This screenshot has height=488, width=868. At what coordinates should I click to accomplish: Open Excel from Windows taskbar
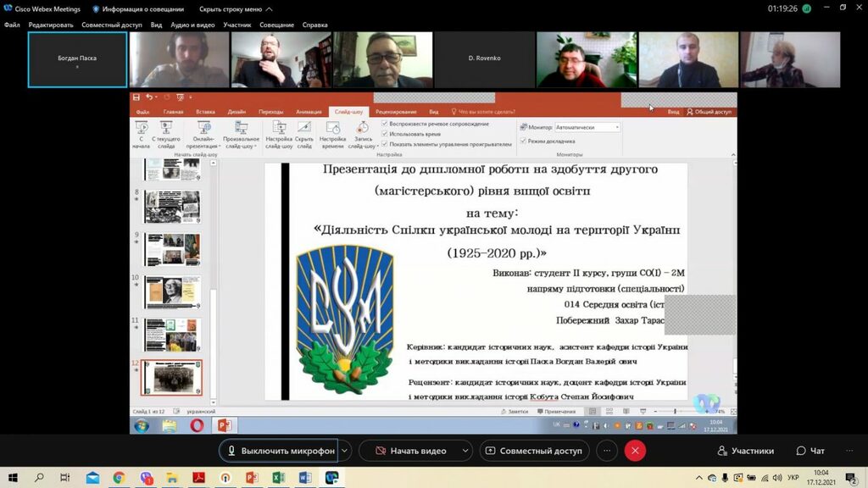coord(278,478)
